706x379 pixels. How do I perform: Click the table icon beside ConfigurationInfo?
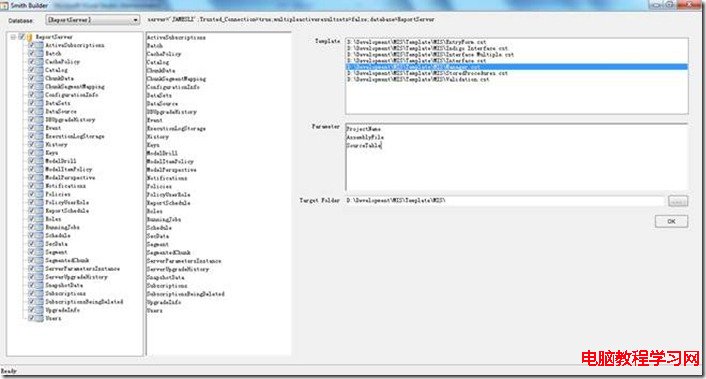coord(39,95)
